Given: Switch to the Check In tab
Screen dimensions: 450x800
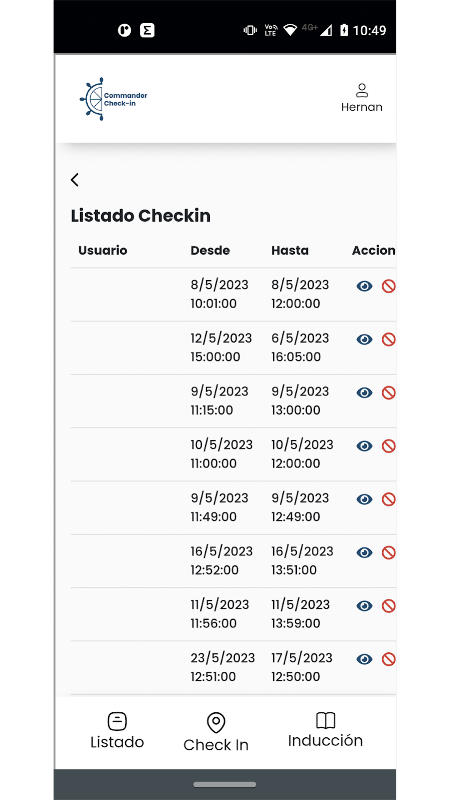Looking at the screenshot, I should 216,732.
